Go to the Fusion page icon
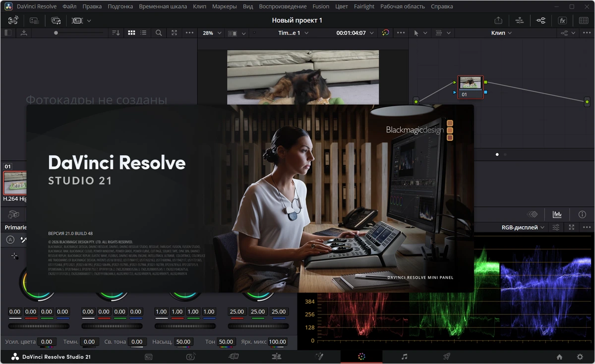 [x=320, y=357]
